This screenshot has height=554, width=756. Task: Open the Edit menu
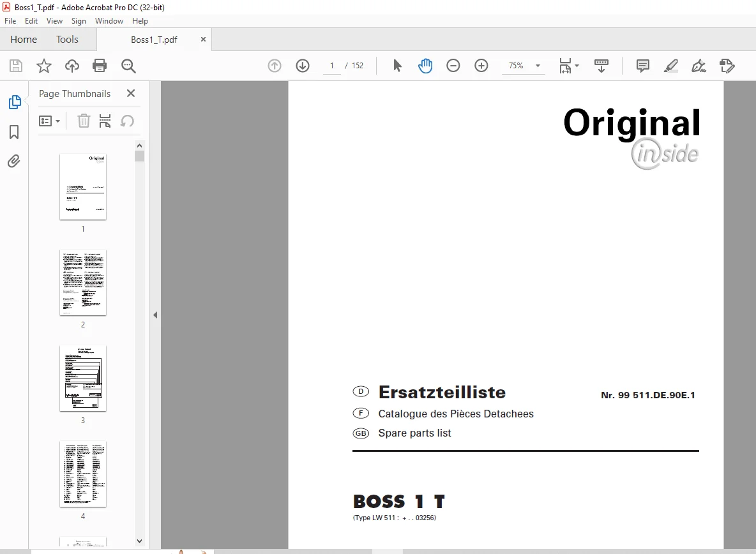click(31, 20)
